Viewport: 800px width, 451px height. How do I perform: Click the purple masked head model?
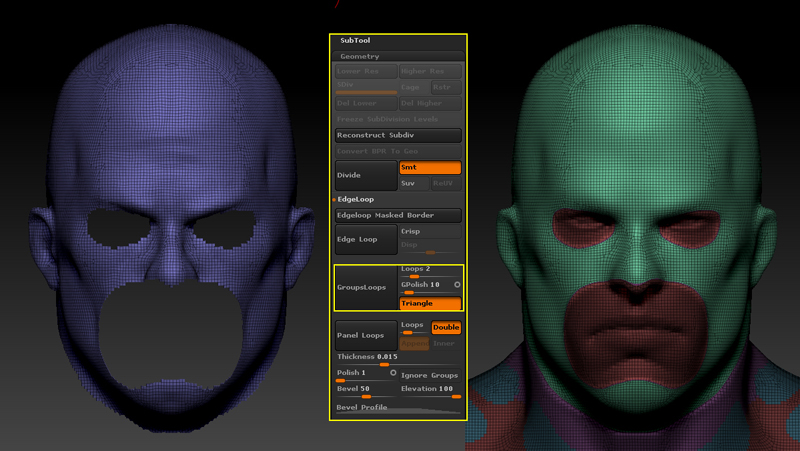tap(171, 227)
